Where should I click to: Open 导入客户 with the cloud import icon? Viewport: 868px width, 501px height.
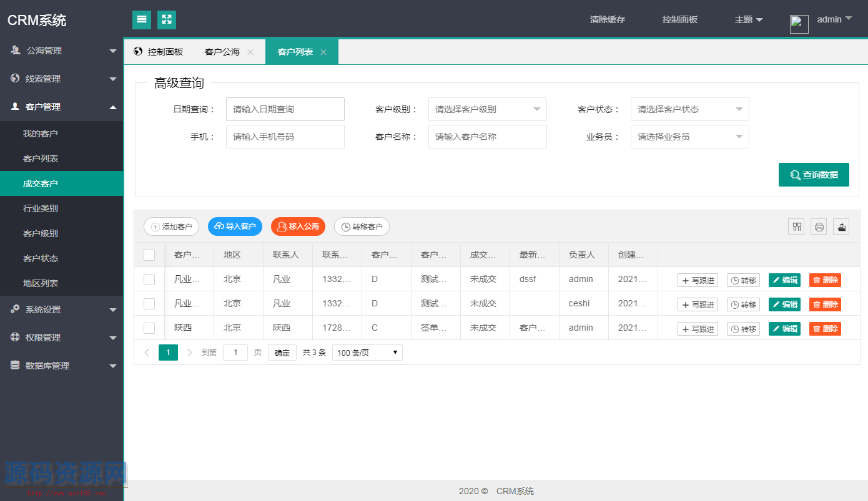pos(235,226)
